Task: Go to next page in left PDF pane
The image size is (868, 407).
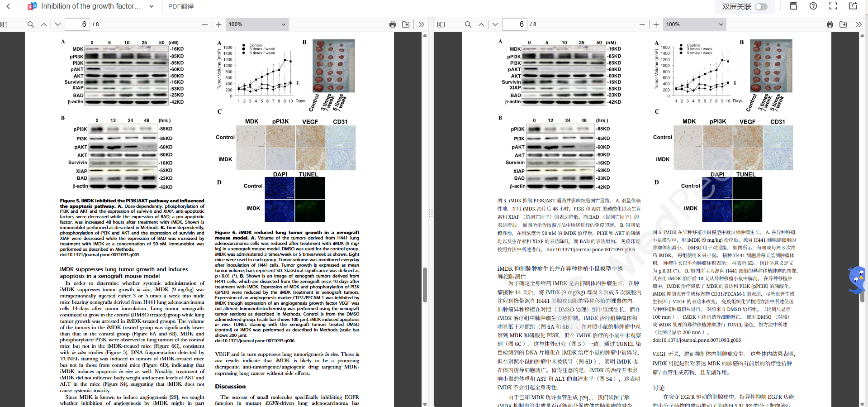Action: [x=58, y=24]
